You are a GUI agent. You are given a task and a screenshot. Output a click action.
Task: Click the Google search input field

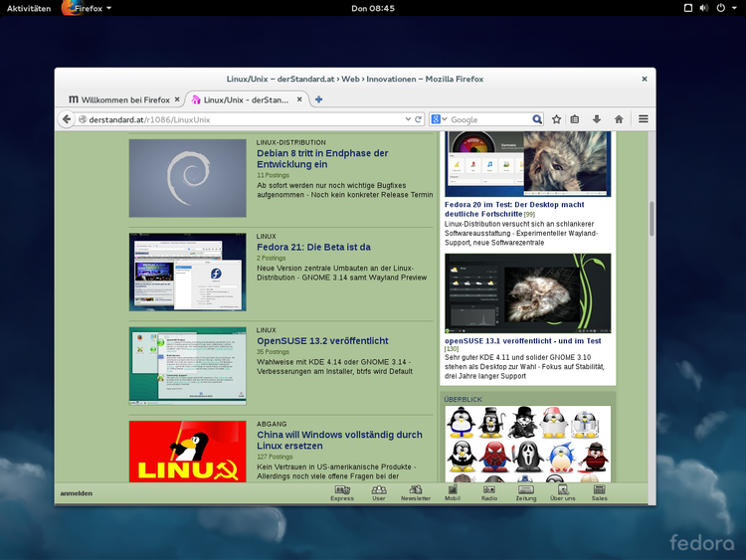click(489, 119)
